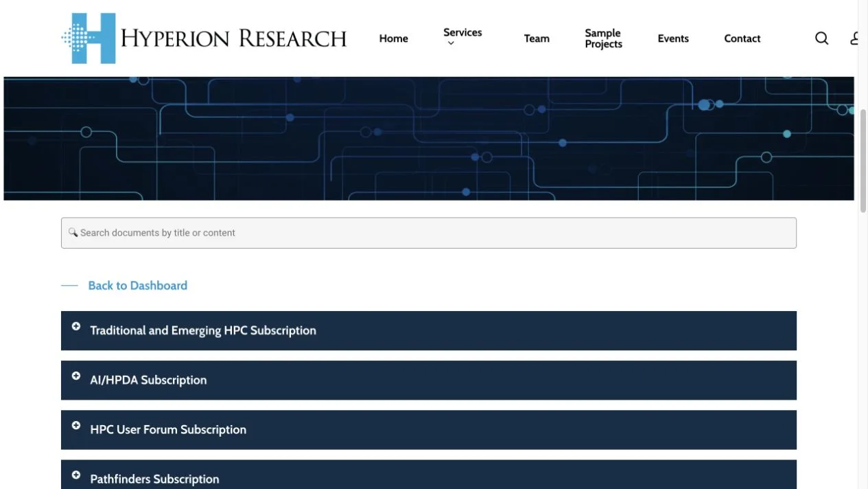Click the page vertical scrollbar thumb
The width and height of the screenshot is (868, 489).
[x=863, y=160]
